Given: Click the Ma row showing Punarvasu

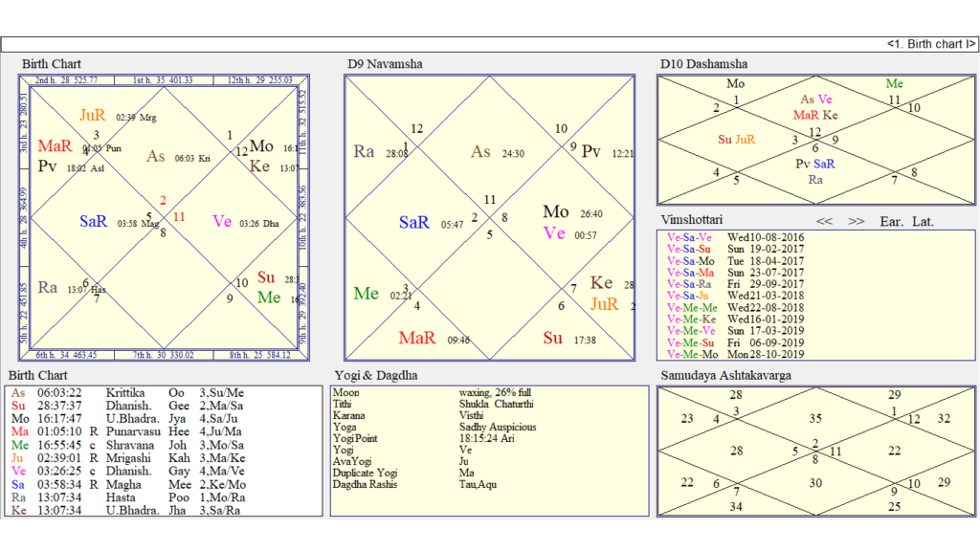Looking at the screenshot, I should click(128, 431).
